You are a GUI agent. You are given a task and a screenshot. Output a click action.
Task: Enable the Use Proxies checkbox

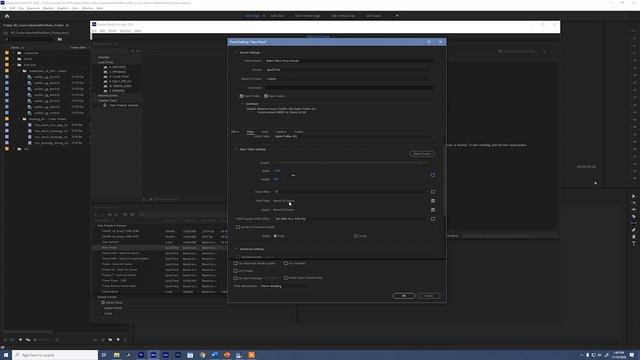[236, 271]
